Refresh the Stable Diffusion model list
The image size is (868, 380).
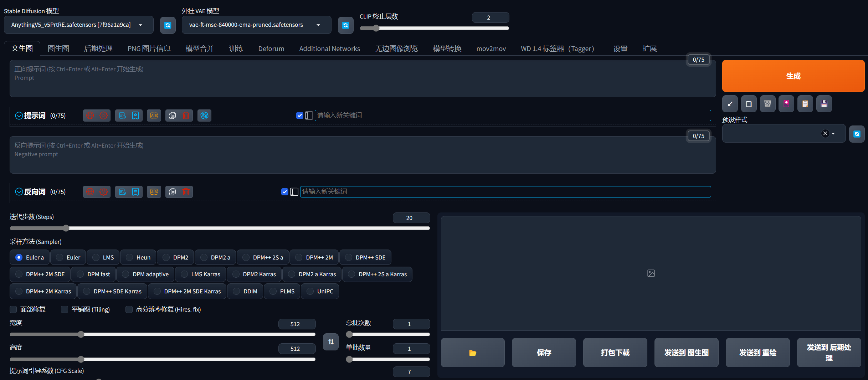(168, 25)
